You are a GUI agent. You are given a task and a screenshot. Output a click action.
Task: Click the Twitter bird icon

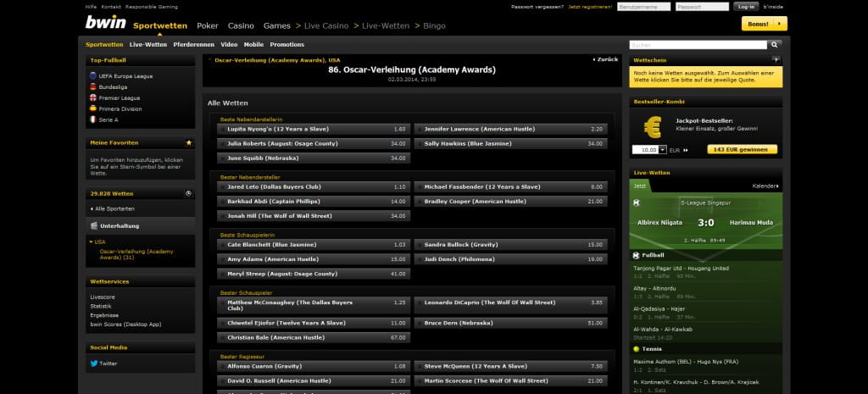(x=93, y=363)
